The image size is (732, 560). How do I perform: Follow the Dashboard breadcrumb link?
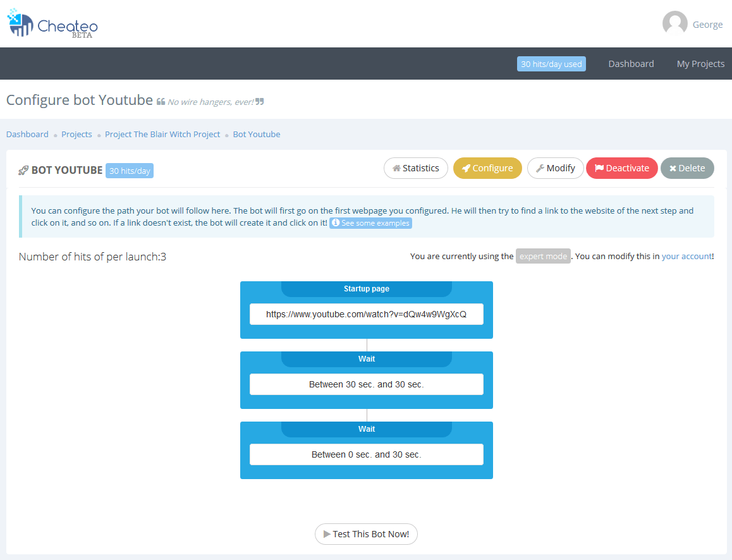click(27, 135)
